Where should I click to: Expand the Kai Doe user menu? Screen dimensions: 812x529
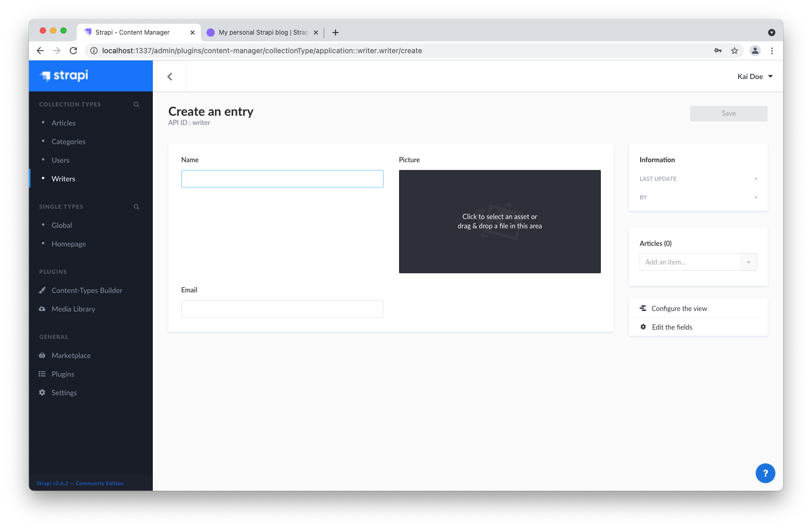coord(755,76)
